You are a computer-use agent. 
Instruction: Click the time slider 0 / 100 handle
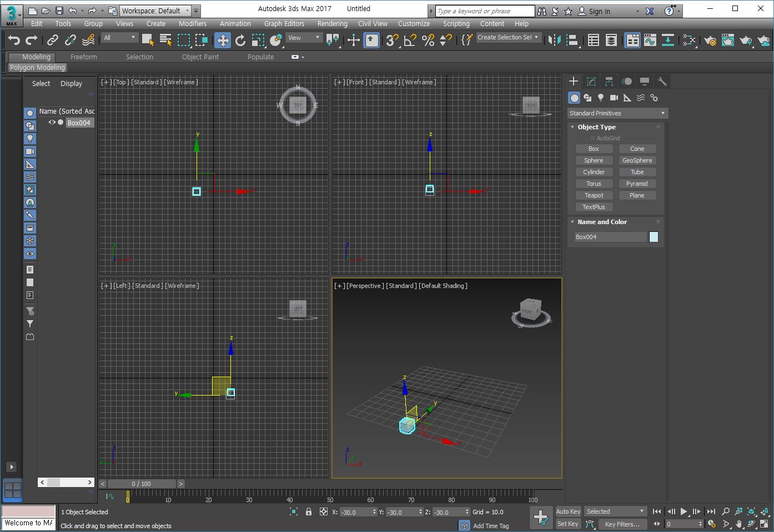(x=142, y=484)
